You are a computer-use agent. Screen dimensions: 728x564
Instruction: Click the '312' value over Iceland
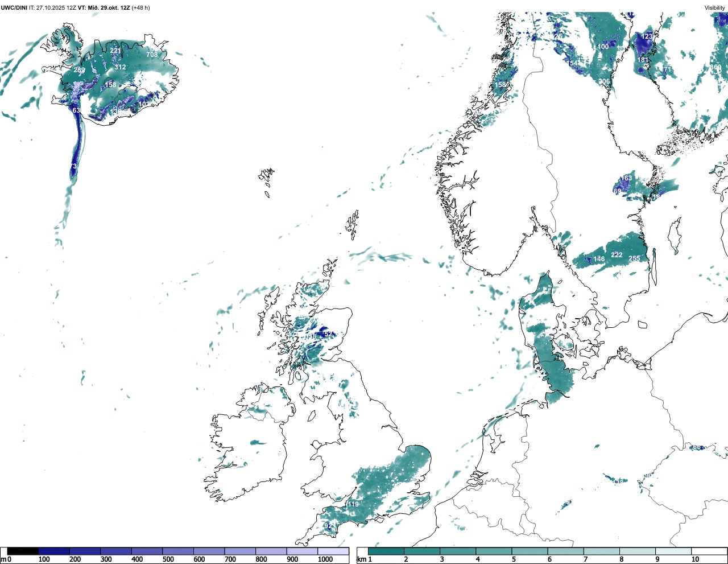(120, 67)
